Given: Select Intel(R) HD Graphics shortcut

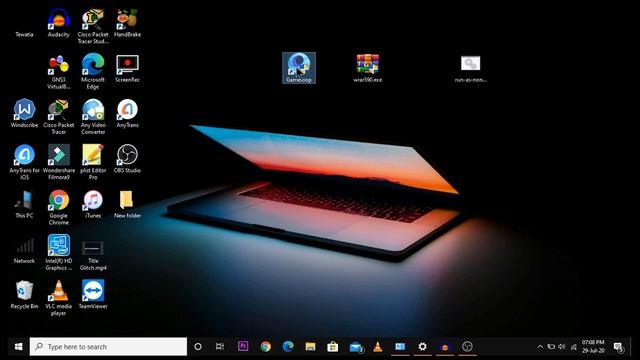Looking at the screenshot, I should [x=59, y=253].
